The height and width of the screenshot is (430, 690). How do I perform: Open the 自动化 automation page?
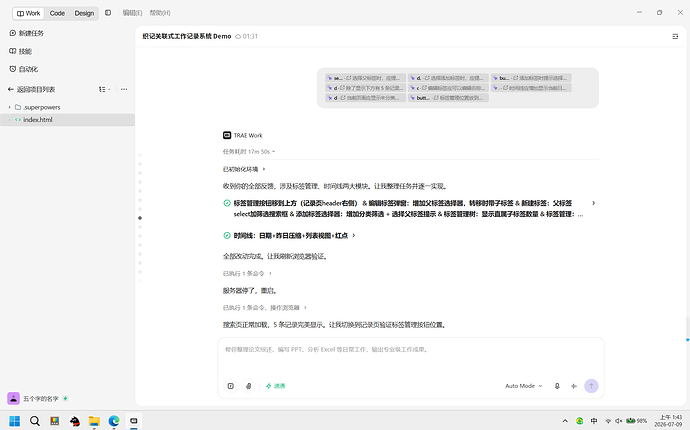(24, 69)
